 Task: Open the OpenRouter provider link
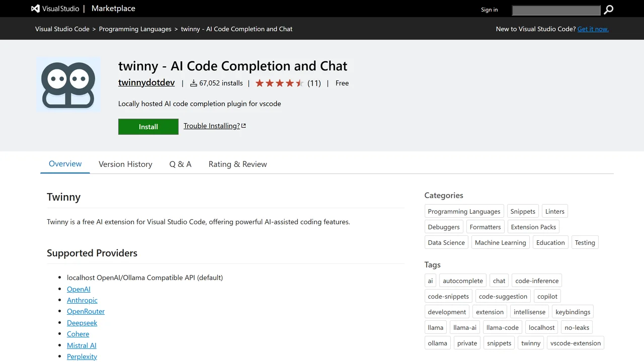[86, 311]
